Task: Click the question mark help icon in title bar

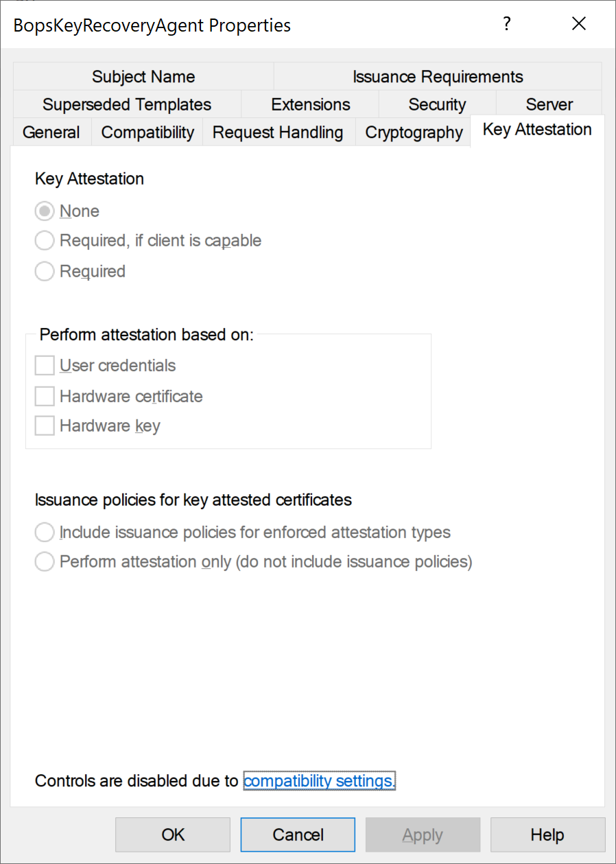Action: (x=506, y=25)
